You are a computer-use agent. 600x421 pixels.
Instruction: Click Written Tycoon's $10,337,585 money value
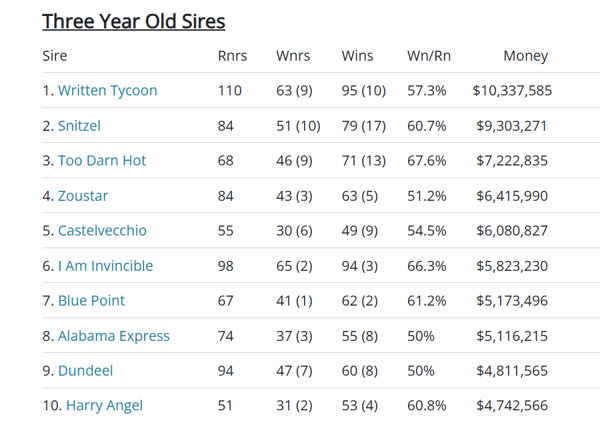click(512, 91)
